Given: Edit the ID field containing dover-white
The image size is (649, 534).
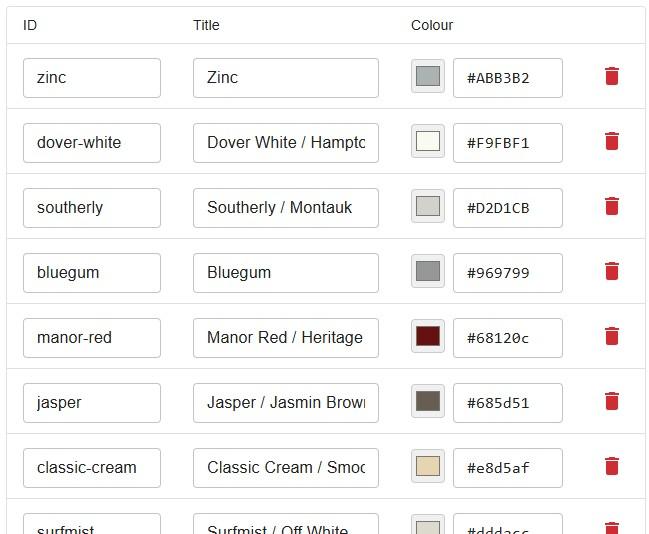Looking at the screenshot, I should click(92, 143).
